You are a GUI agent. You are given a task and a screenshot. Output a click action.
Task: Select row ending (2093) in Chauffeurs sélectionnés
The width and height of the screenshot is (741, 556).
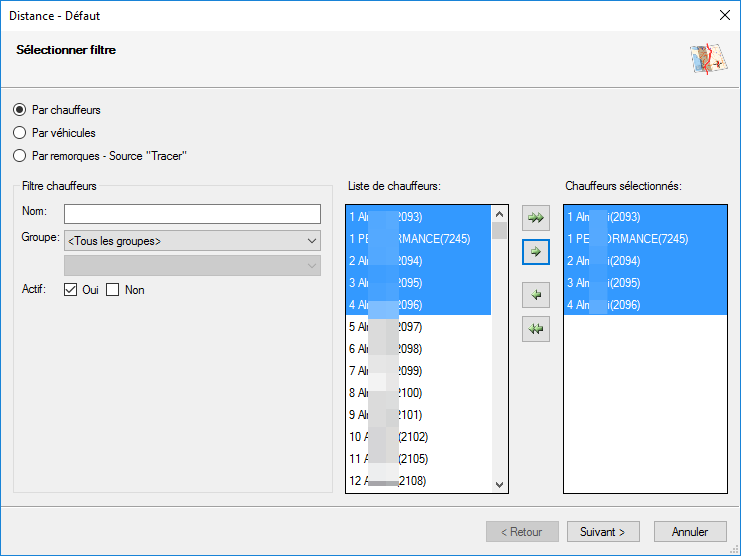[645, 217]
